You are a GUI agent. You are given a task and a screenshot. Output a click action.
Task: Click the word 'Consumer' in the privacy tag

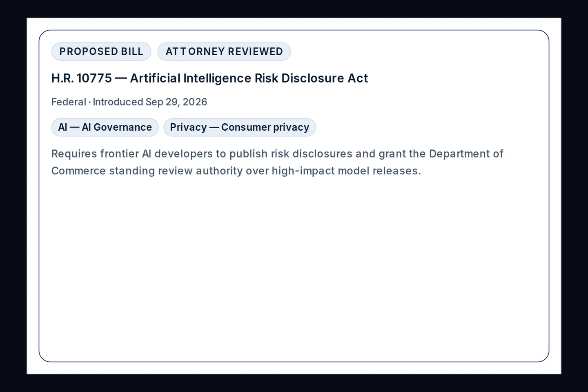pyautogui.click(x=246, y=127)
